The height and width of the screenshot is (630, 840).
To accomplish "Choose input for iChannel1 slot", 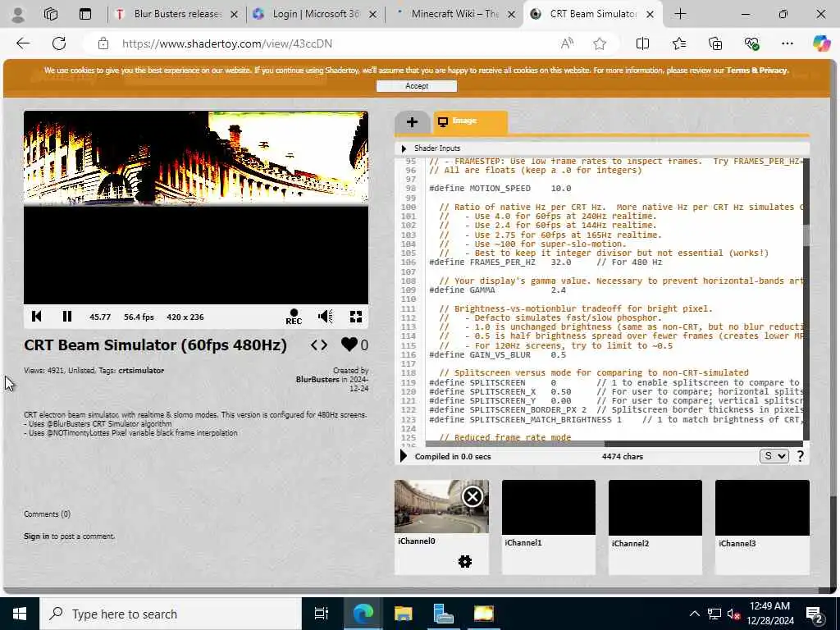I will click(x=549, y=507).
